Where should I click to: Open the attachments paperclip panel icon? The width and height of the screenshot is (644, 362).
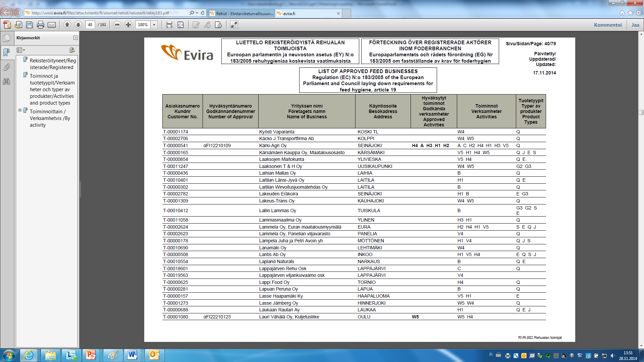(6, 67)
